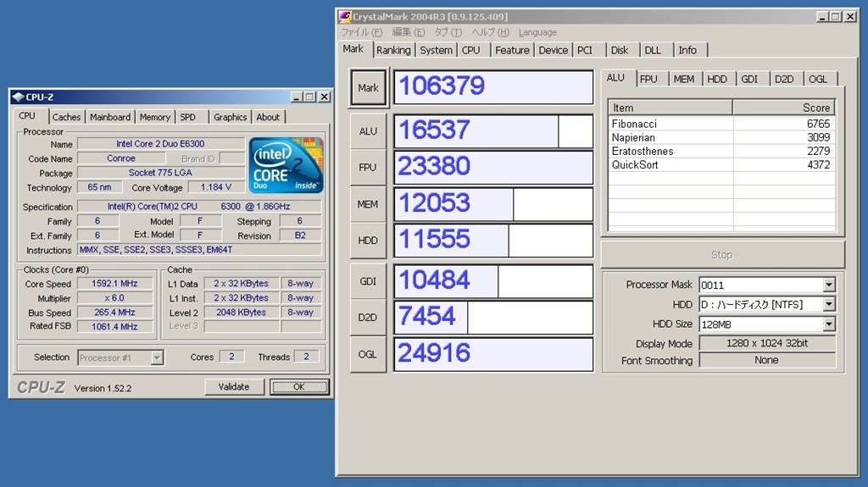868x487 pixels.
Task: Switch to the Graphics tab in CPU-Z
Action: pos(230,117)
